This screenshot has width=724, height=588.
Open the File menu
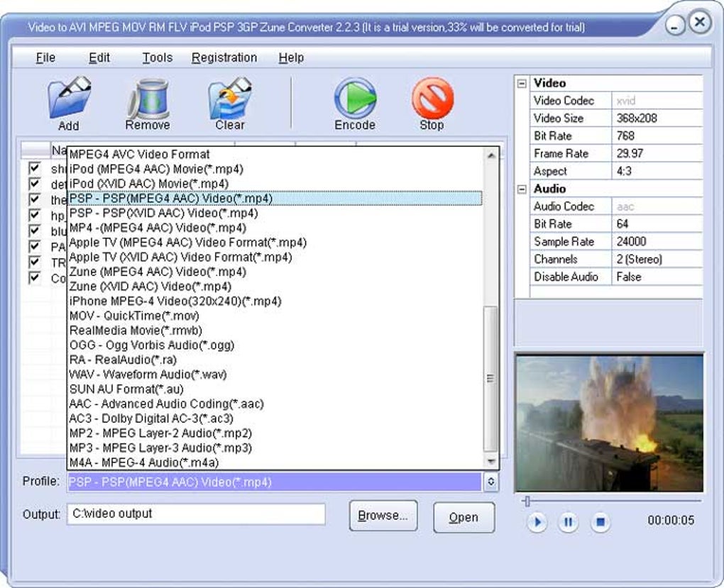[45, 57]
